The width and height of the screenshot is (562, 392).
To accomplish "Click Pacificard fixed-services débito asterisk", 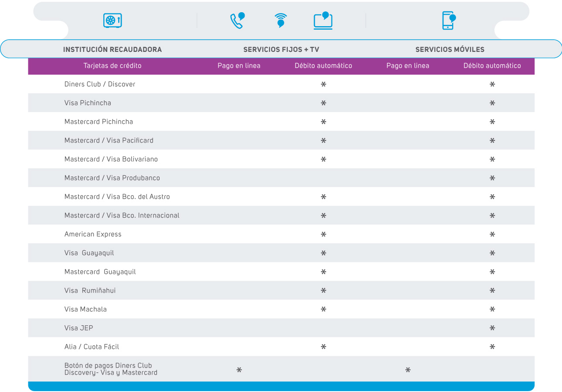I will (x=324, y=141).
